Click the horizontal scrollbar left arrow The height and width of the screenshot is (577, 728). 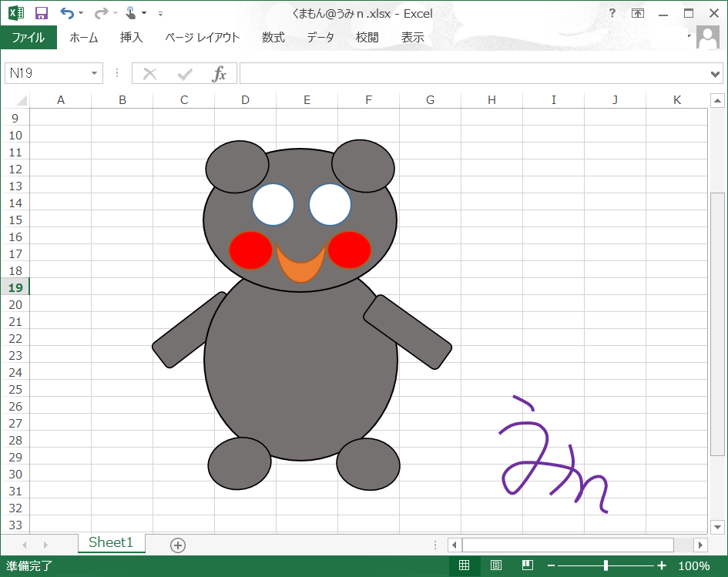(454, 545)
